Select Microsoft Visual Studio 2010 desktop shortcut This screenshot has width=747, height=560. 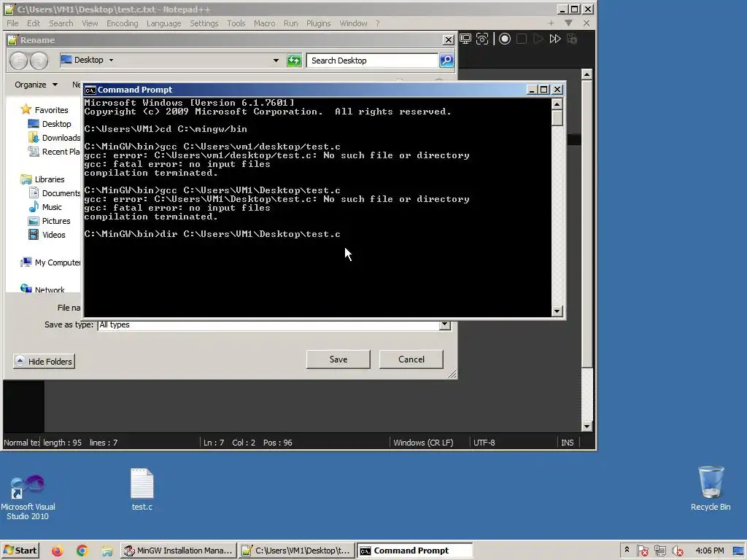pos(28,497)
